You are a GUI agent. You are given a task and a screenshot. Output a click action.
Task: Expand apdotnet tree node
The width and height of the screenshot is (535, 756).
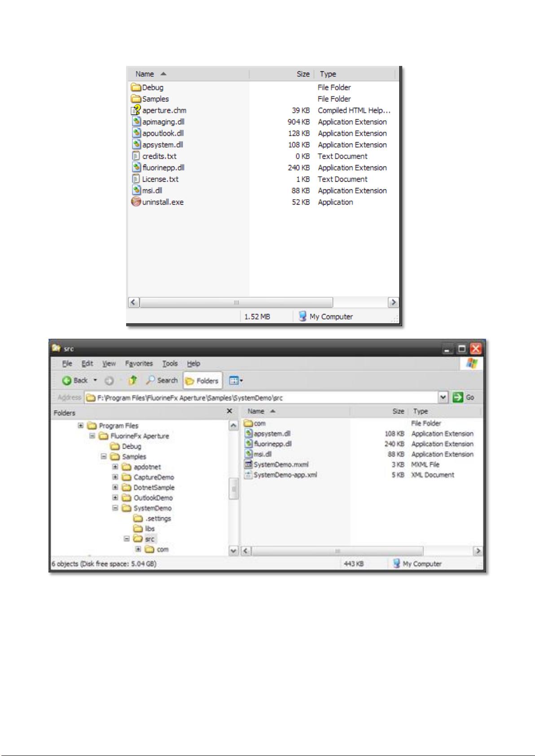pos(115,467)
